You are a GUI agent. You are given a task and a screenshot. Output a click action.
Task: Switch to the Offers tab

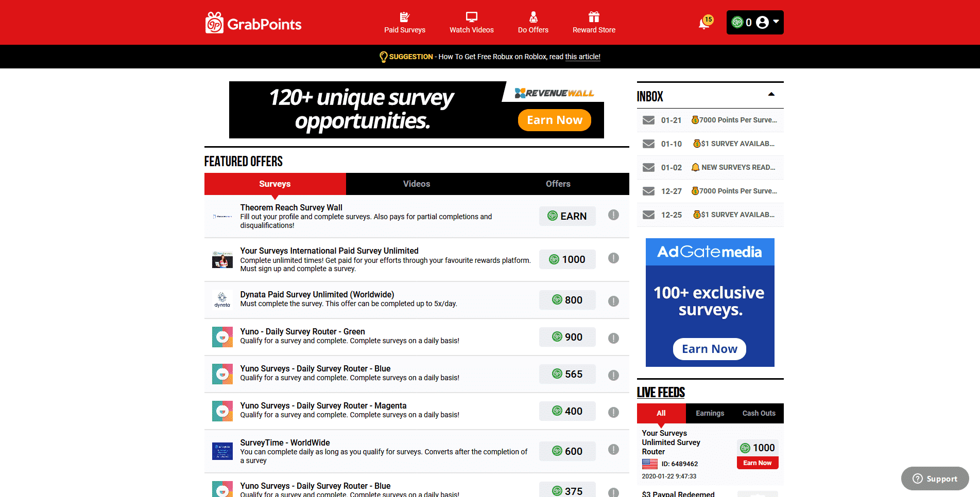pyautogui.click(x=558, y=184)
